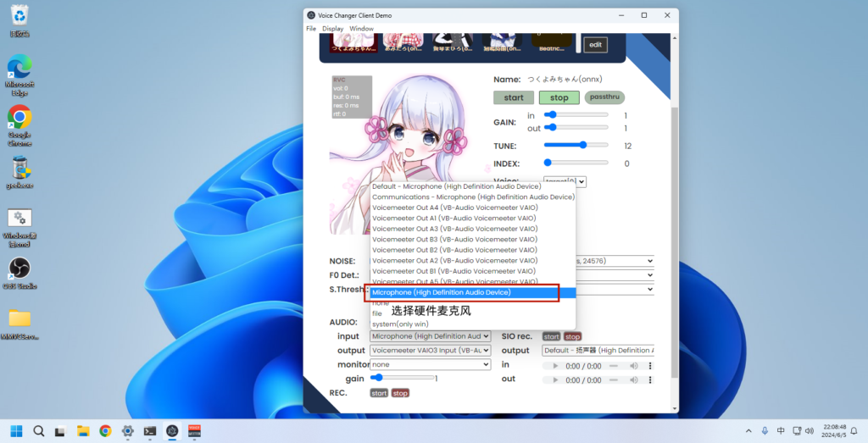Switch to the terminal in the taskbar

click(150, 431)
